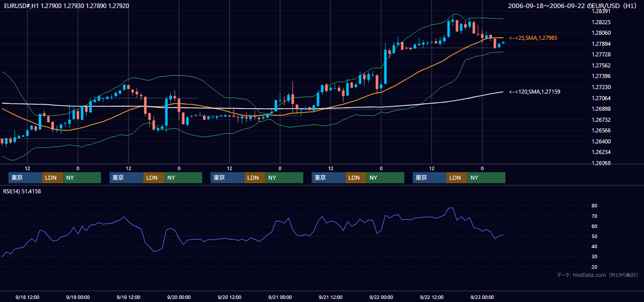Click price axis value 1.28060
This screenshot has height=302, width=644.
click(601, 33)
